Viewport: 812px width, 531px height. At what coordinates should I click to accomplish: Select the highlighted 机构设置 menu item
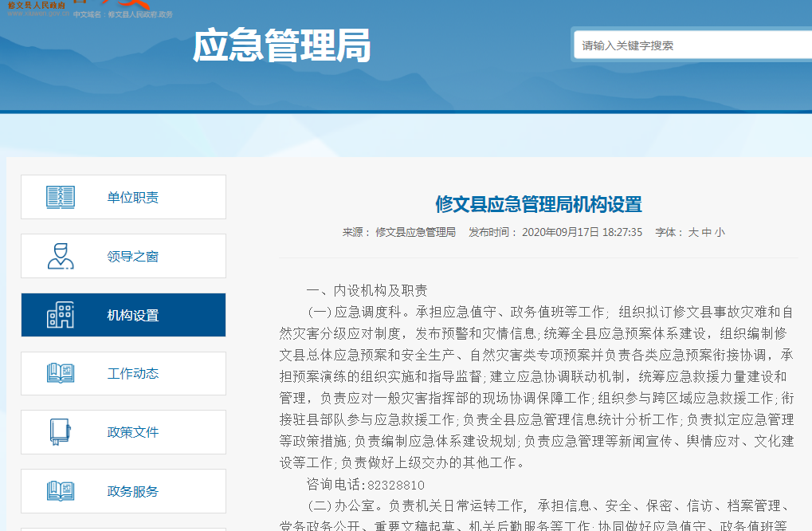tap(132, 316)
